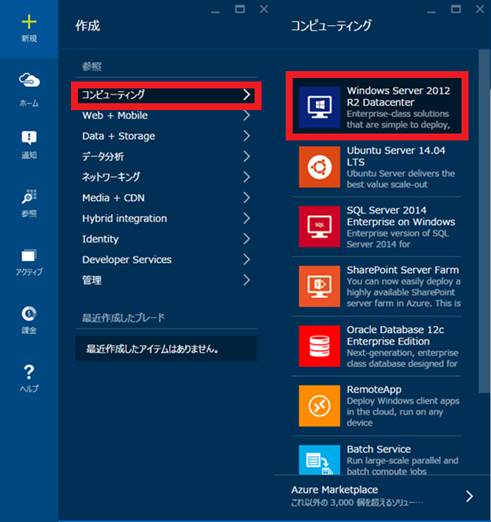The height and width of the screenshot is (522, 491).
Task: Select Data + Storage category
Action: (x=119, y=136)
